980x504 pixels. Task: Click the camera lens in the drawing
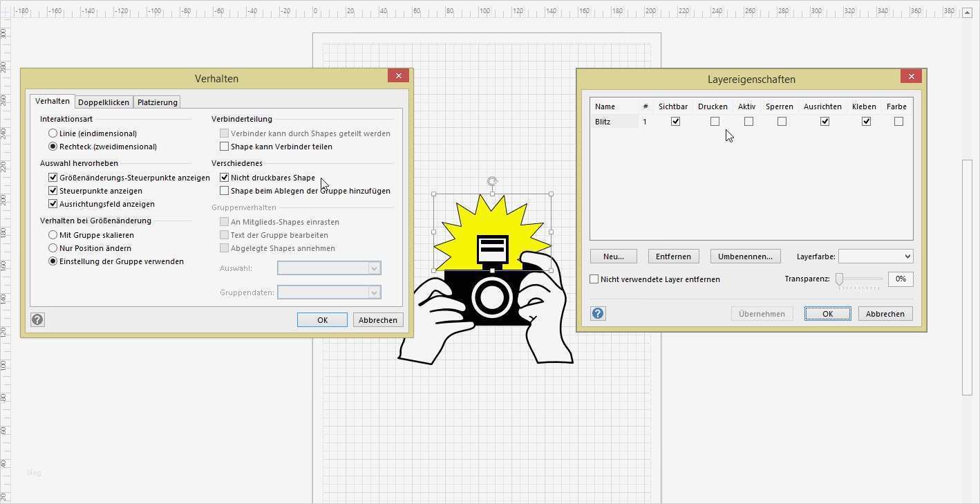pyautogui.click(x=491, y=298)
